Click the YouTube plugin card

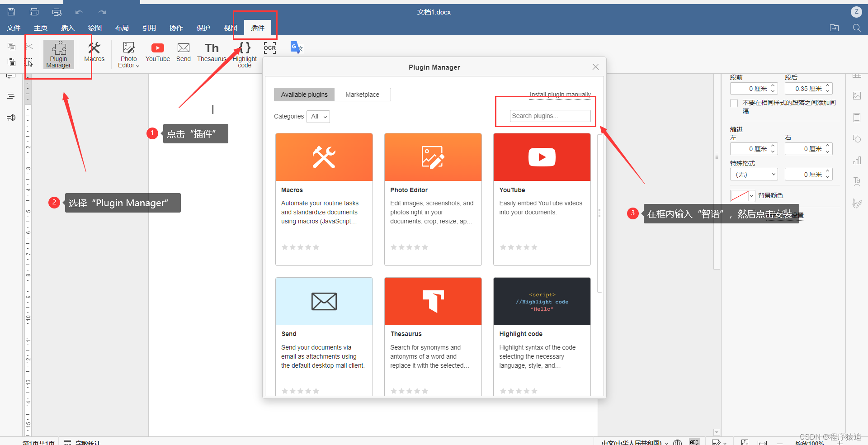pos(542,199)
